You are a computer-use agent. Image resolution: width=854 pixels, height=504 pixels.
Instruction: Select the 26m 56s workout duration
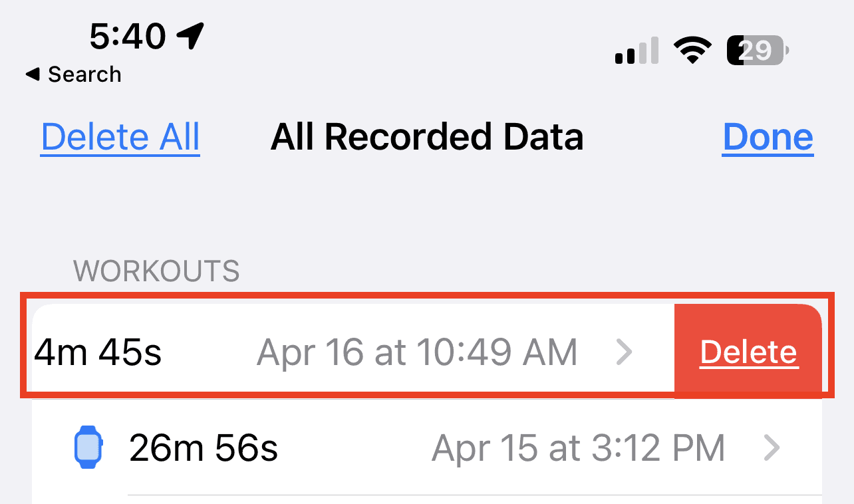[204, 448]
